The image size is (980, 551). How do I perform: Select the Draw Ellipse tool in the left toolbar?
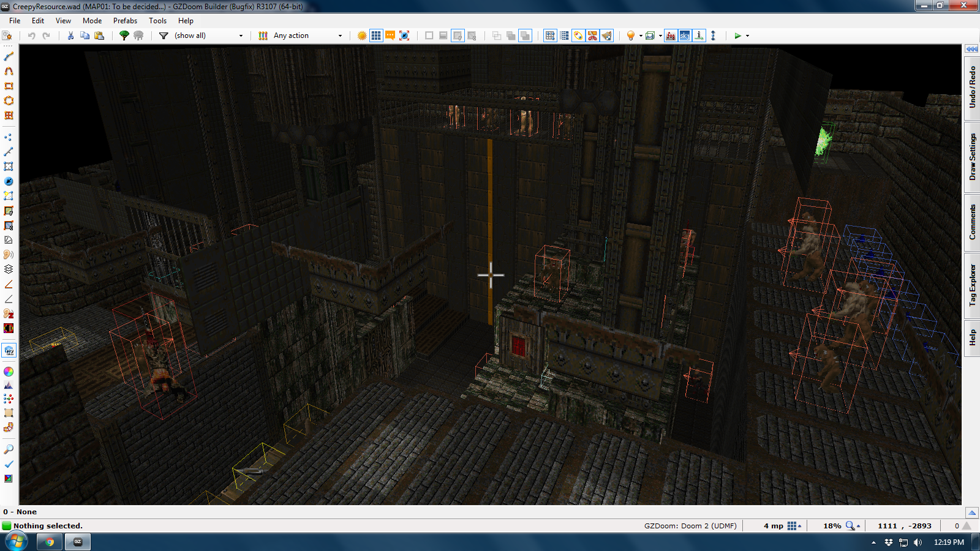(9, 100)
